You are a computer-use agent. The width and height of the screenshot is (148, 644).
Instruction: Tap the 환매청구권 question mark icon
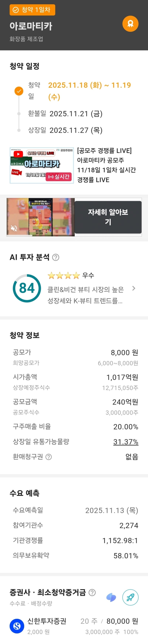pyautogui.click(x=49, y=457)
